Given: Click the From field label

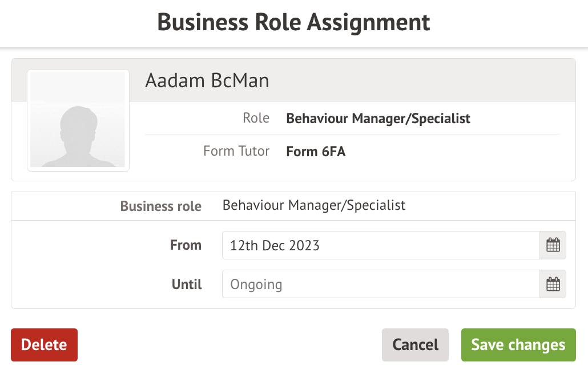Looking at the screenshot, I should pyautogui.click(x=186, y=245).
